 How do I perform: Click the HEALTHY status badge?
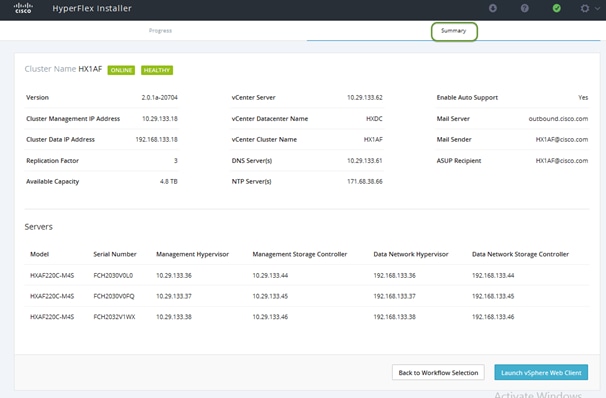[157, 70]
